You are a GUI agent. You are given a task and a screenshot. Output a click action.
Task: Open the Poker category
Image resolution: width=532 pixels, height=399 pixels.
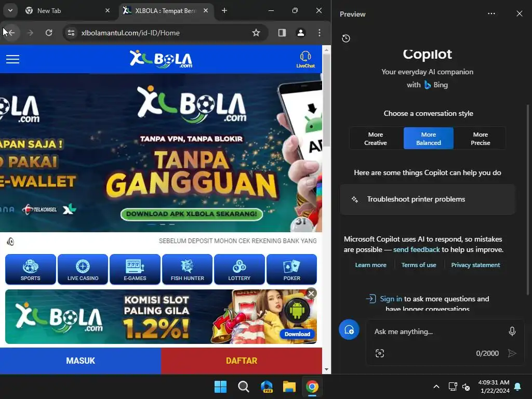[292, 269]
